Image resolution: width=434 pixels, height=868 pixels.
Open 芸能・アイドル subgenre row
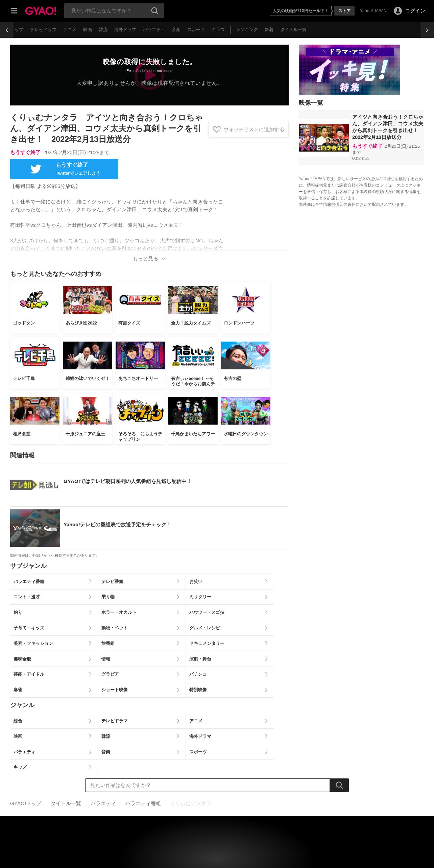point(54,674)
